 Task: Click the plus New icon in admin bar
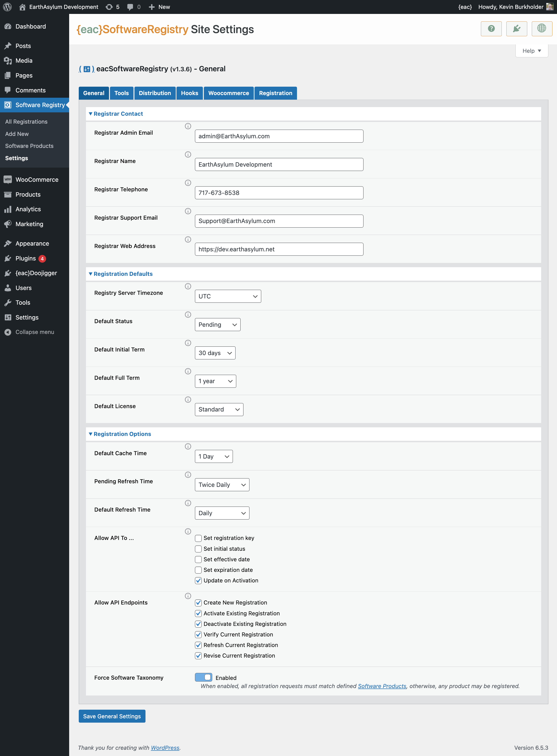point(159,7)
